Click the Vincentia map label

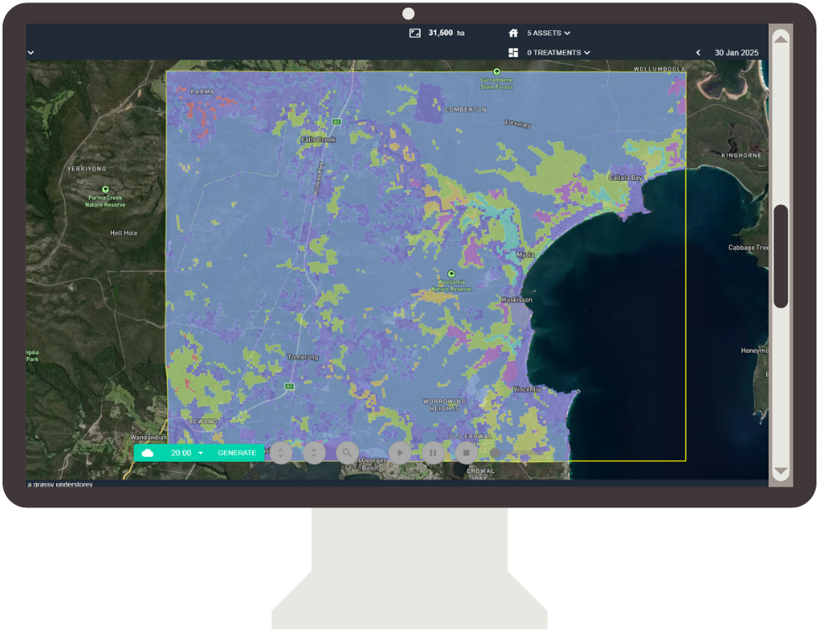pyautogui.click(x=527, y=390)
